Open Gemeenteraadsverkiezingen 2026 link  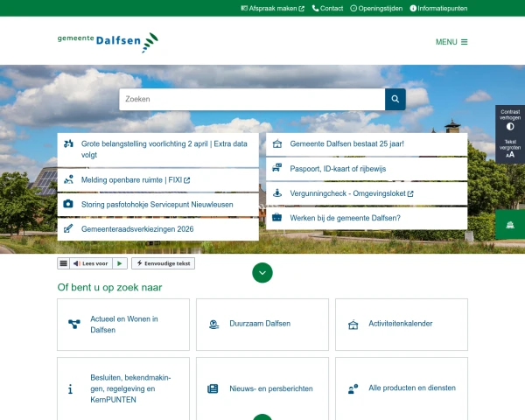tap(158, 229)
